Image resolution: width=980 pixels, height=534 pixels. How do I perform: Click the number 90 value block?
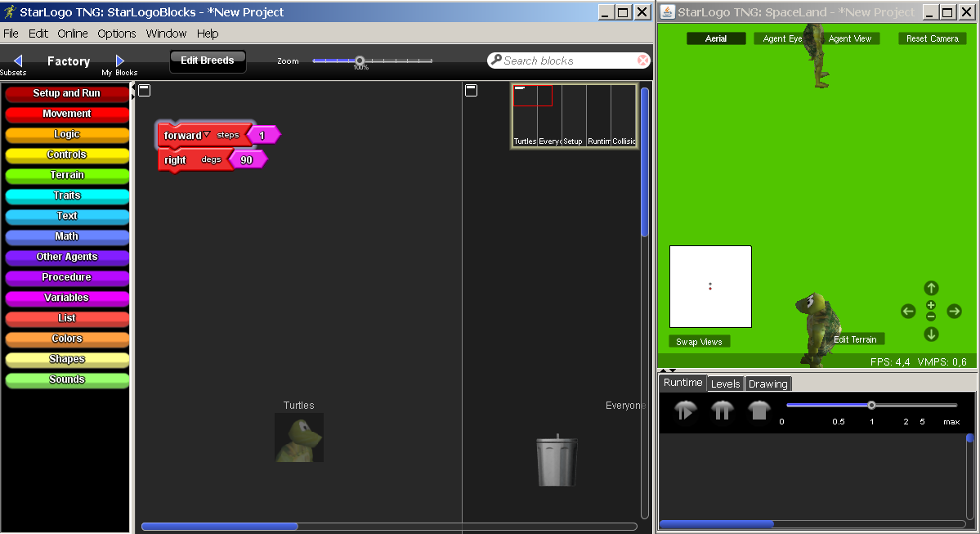click(x=248, y=160)
